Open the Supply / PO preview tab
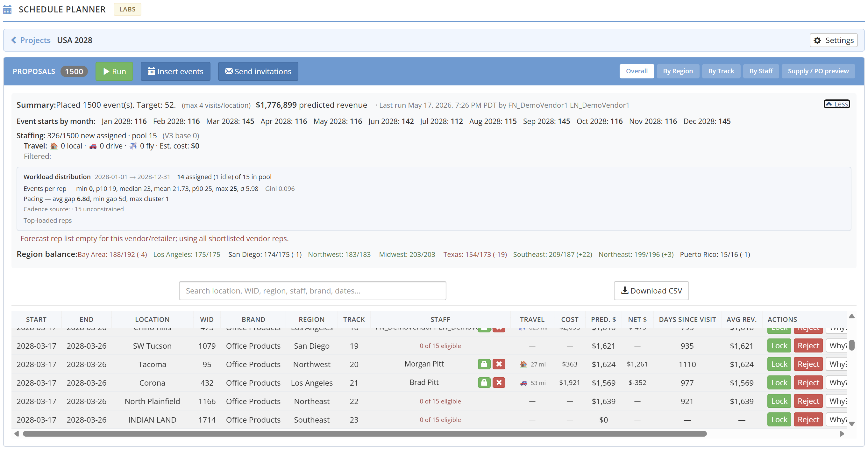This screenshot has height=450, width=868. pyautogui.click(x=818, y=71)
